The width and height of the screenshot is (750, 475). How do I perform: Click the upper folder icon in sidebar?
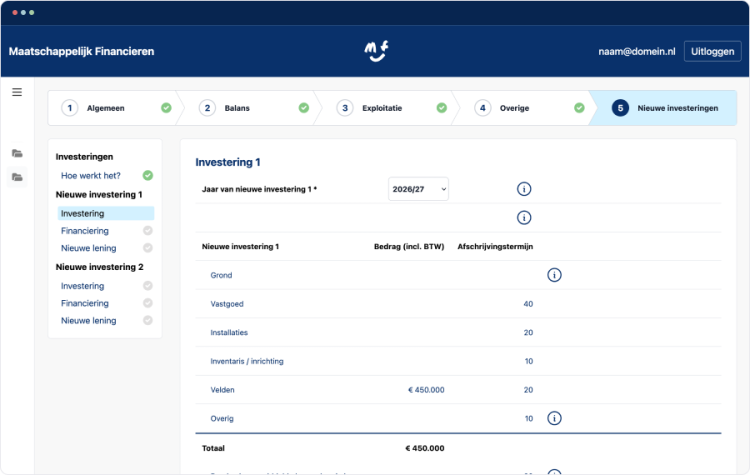17,153
